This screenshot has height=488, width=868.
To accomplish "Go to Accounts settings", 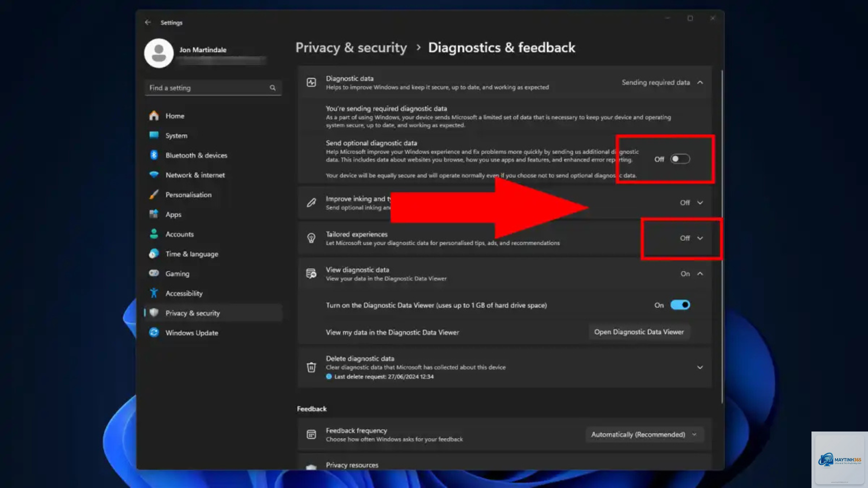I will tap(213, 234).
